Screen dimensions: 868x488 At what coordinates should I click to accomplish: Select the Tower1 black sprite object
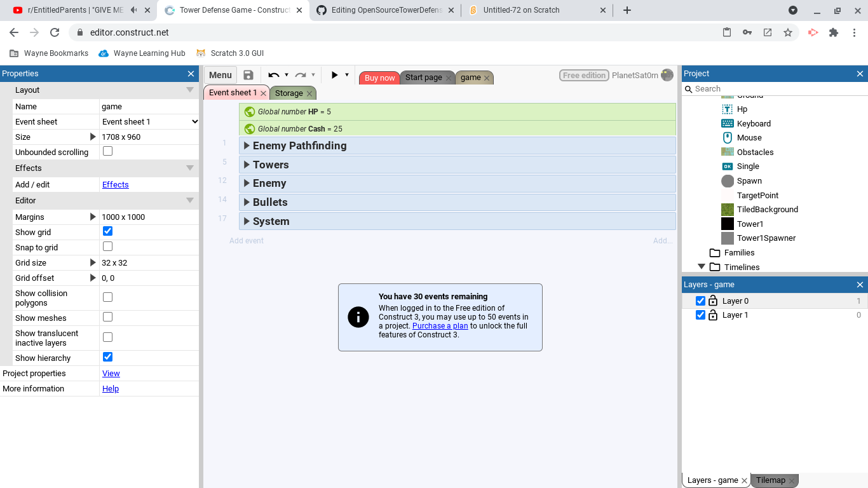[x=728, y=224]
